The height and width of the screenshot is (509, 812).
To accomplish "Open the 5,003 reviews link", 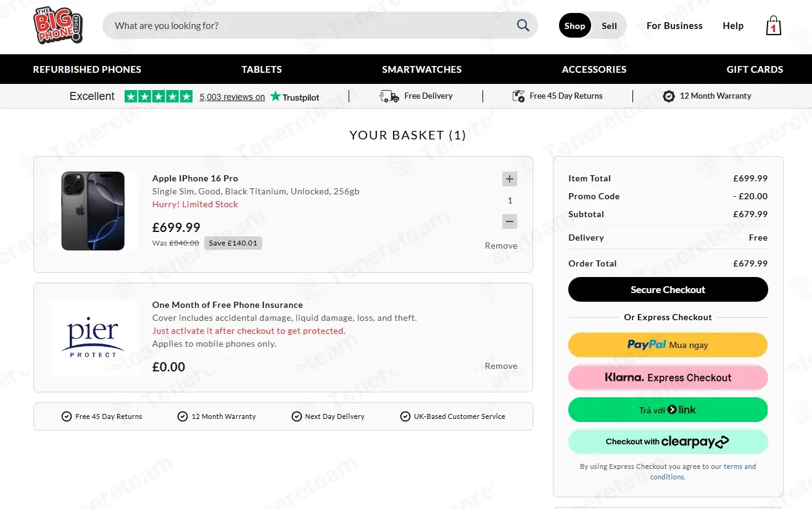I will click(232, 97).
